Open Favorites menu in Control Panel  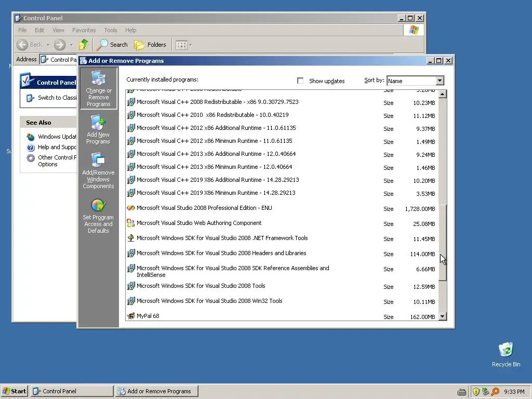[x=84, y=30]
